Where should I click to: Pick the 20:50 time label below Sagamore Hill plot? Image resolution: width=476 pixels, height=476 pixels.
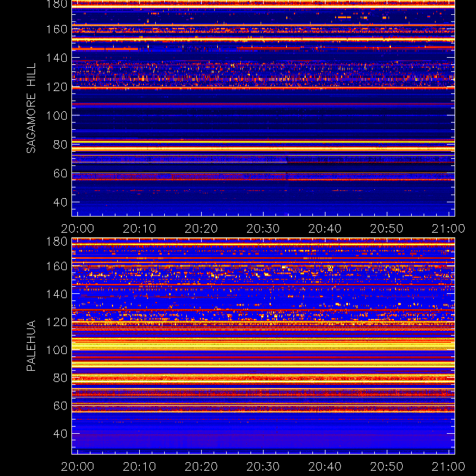[x=387, y=228]
